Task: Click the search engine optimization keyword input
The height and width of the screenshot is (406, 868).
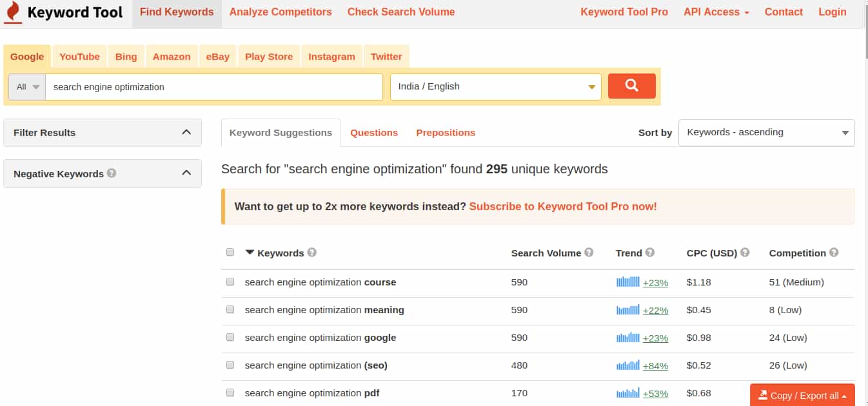Action: (x=214, y=86)
